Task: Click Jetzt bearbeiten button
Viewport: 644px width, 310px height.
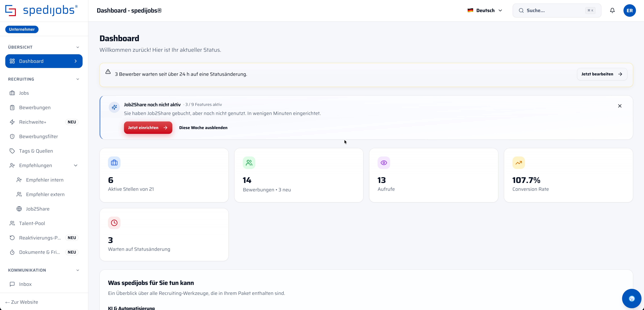Action: [602, 74]
